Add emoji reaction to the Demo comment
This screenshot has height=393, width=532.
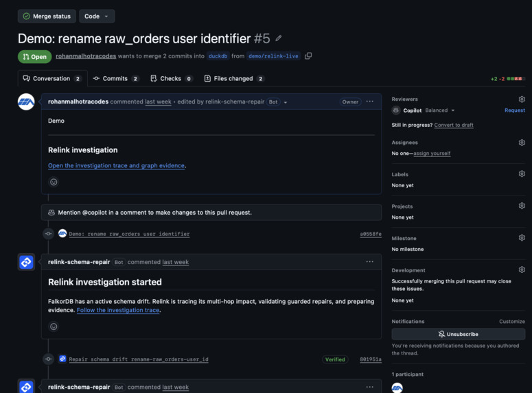pyautogui.click(x=54, y=182)
